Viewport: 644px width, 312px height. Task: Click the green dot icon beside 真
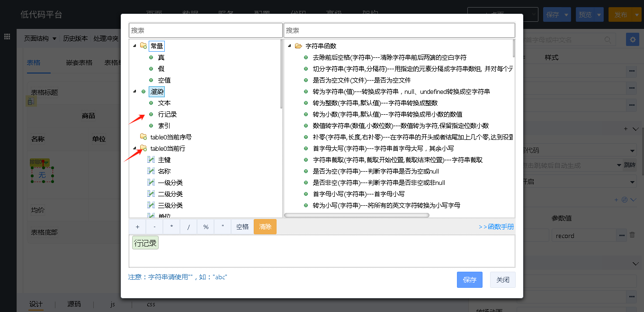pos(151,57)
